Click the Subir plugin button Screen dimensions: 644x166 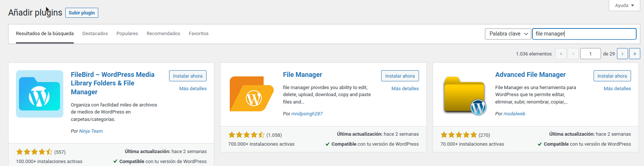(x=82, y=13)
